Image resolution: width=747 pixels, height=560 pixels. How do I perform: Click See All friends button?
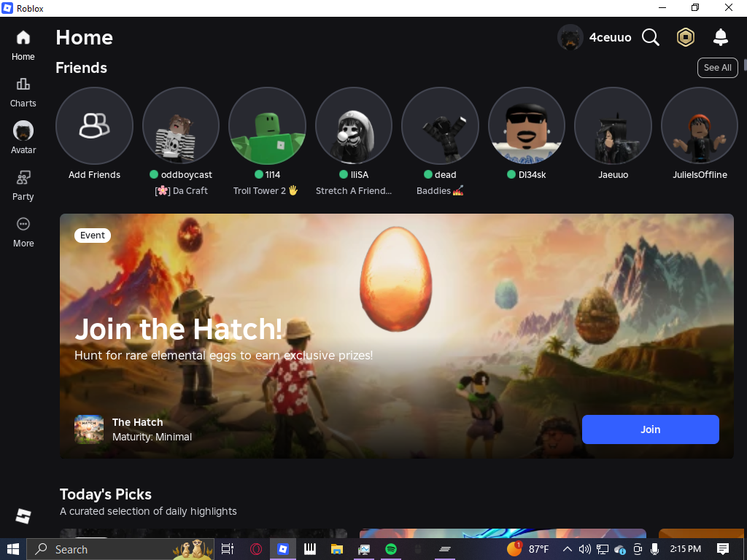pyautogui.click(x=718, y=68)
